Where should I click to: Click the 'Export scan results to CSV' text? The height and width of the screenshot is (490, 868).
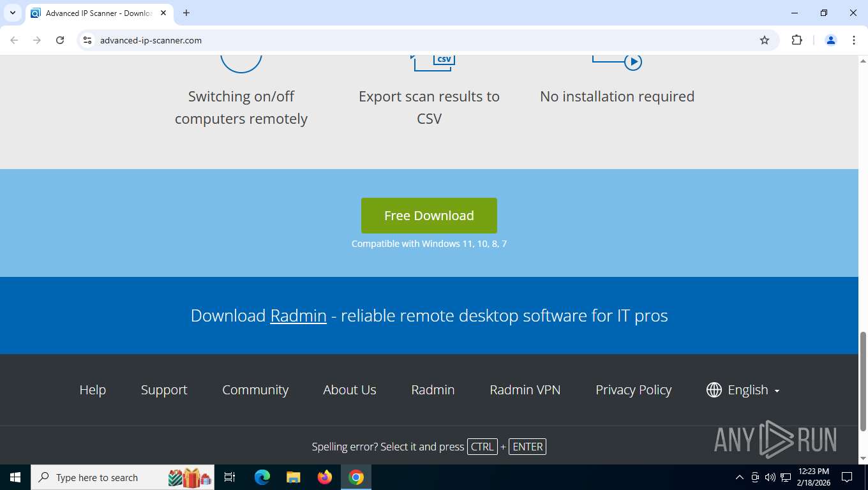point(429,107)
